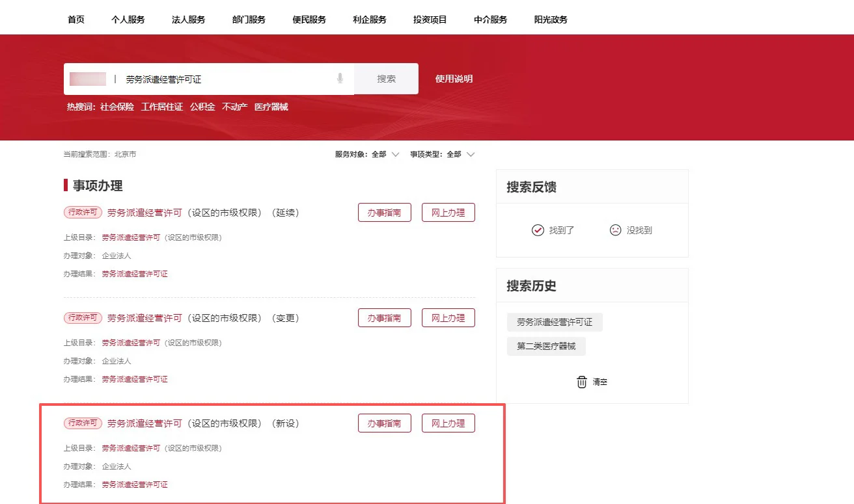The width and height of the screenshot is (854, 504).
Task: Select 法人服务 in the top navigation
Action: tap(188, 20)
